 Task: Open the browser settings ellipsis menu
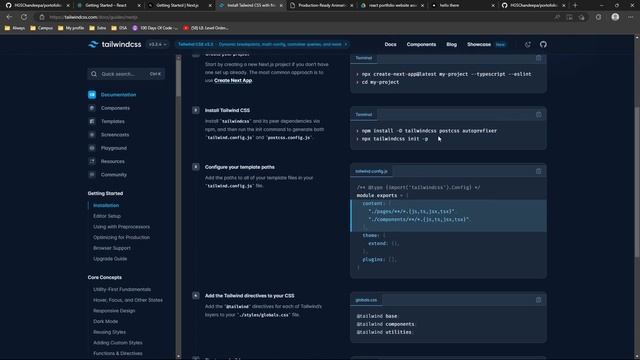coord(631,17)
